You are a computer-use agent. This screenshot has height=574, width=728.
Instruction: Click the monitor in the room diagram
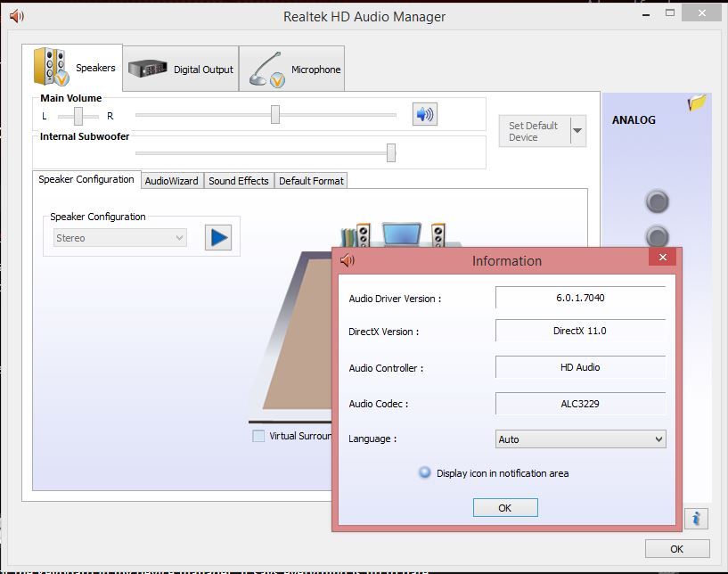coord(402,234)
